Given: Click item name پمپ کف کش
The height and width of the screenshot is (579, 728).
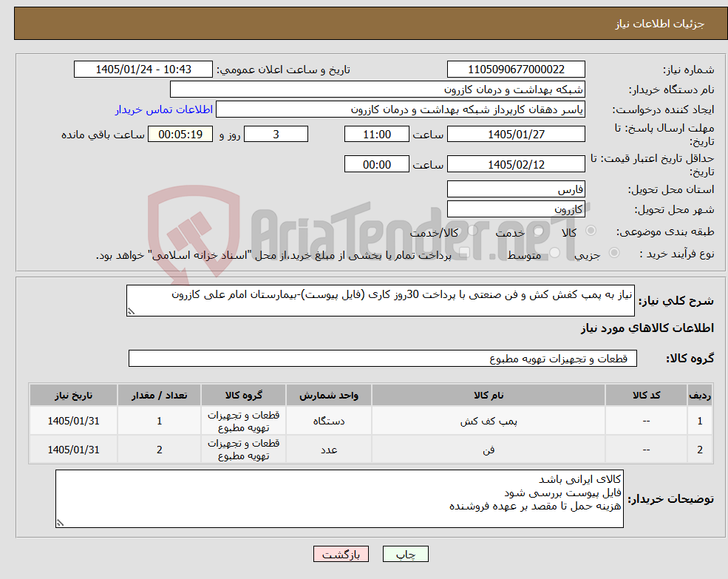Looking at the screenshot, I should coord(489,421).
